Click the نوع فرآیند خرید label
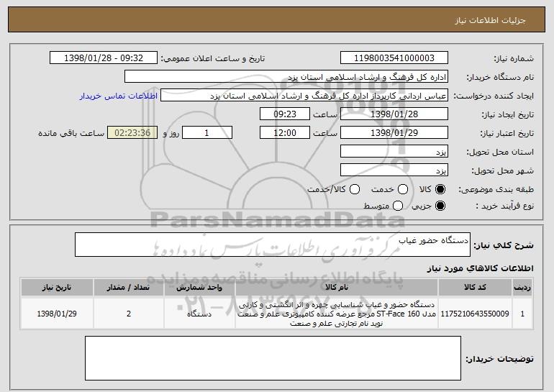 click(505, 206)
